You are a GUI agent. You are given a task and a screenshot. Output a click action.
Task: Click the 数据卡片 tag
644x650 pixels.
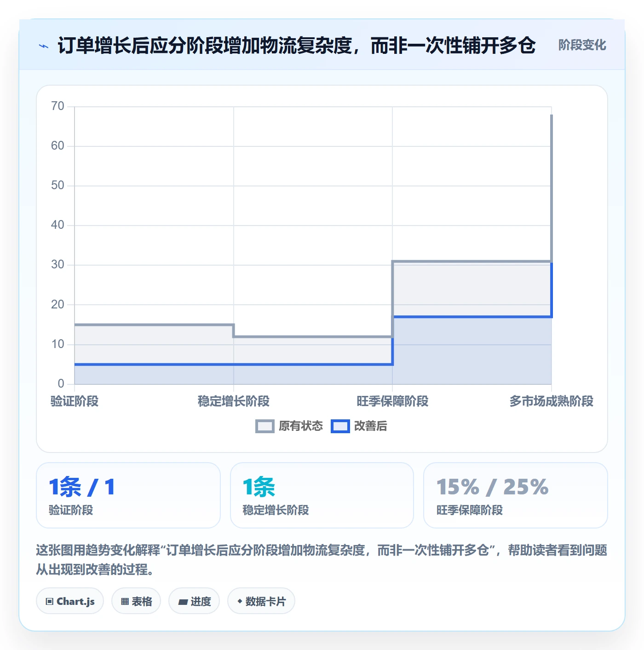click(x=261, y=601)
